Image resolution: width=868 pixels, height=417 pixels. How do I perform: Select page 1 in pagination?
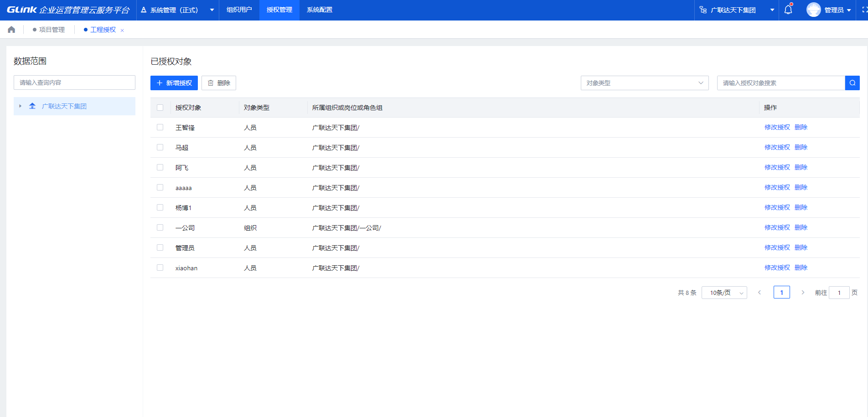point(782,293)
